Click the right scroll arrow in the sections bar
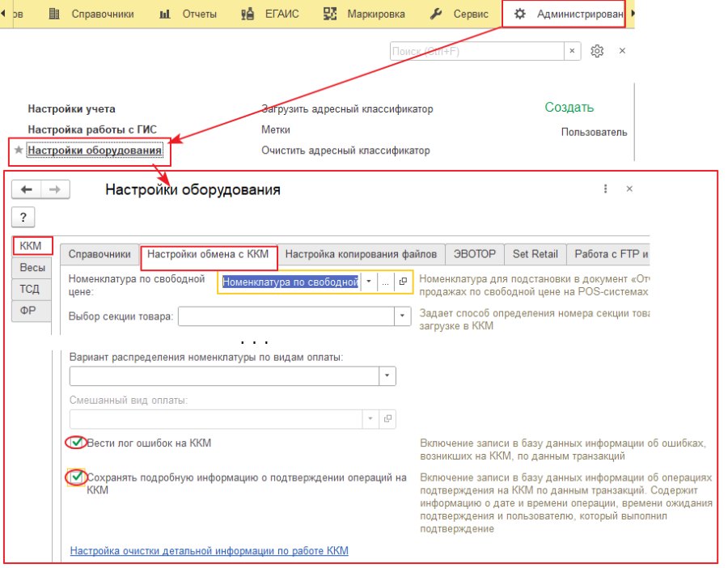728x568 pixels. click(632, 14)
